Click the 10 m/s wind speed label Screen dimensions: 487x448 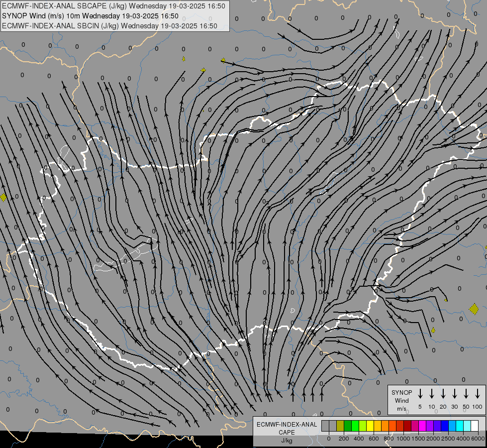coord(432,407)
